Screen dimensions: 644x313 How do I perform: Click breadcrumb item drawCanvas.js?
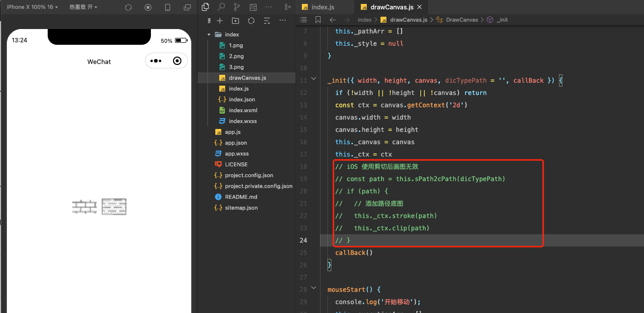[x=405, y=20]
